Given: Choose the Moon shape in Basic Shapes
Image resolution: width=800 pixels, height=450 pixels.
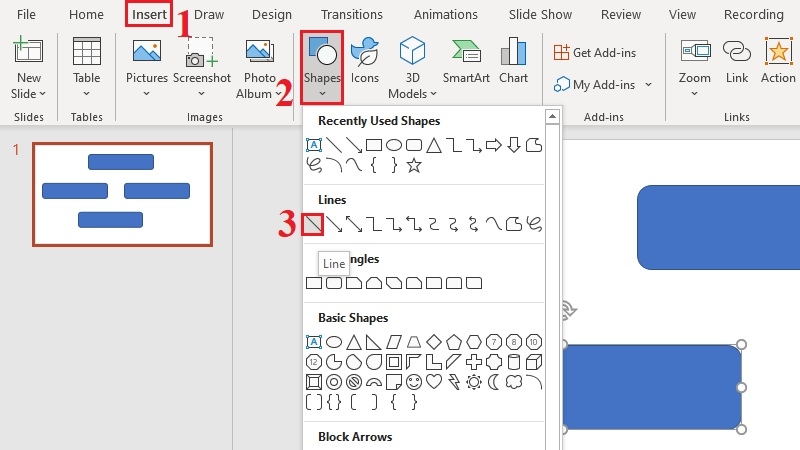Looking at the screenshot, I should (493, 382).
